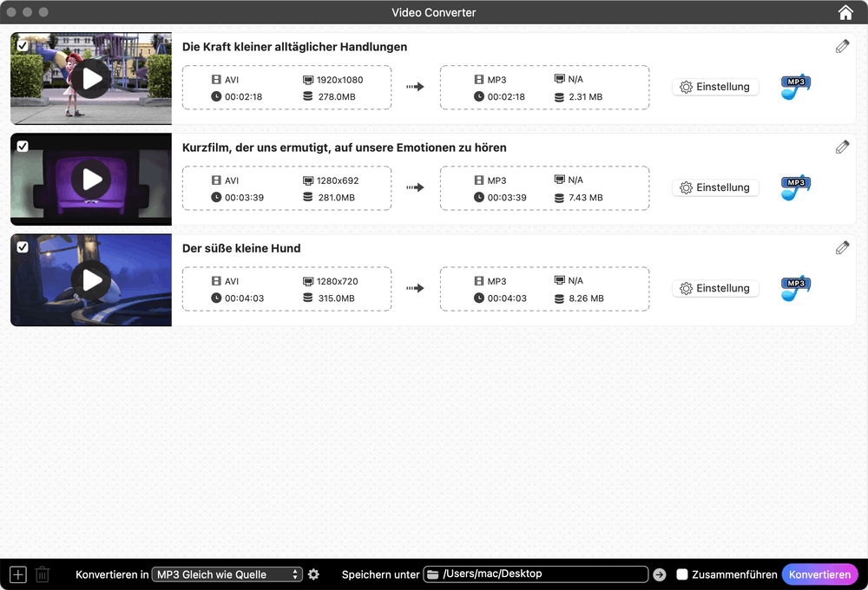This screenshot has width=868, height=590.
Task: Click the MP3 output format icon for 'Der süße kleine Hund'
Action: 795,288
